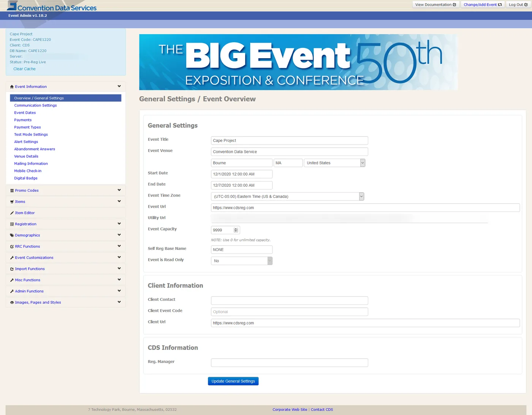
Task: Click the Client Event Code field
Action: tap(290, 312)
